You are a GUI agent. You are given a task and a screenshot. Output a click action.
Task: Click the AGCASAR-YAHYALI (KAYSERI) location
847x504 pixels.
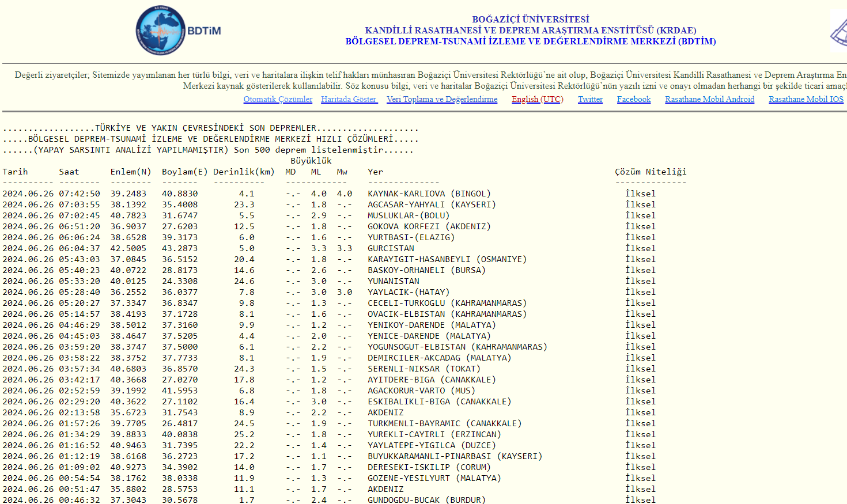432,204
